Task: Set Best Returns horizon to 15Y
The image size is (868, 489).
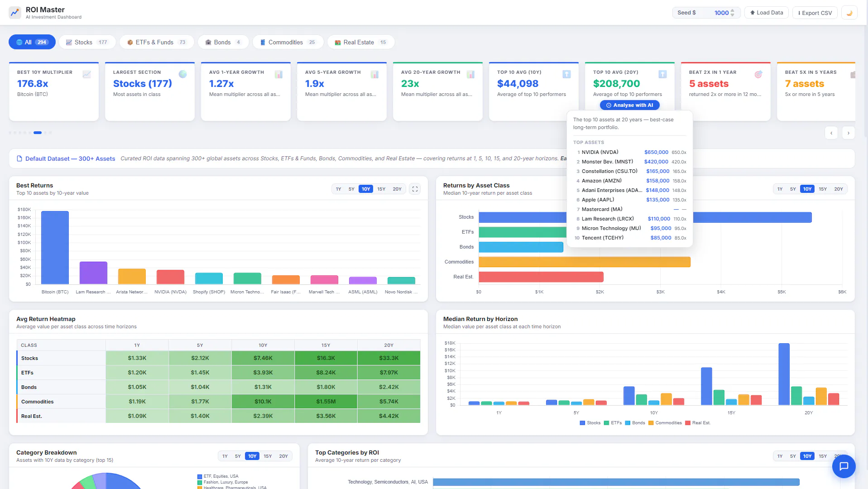Action: [382, 189]
